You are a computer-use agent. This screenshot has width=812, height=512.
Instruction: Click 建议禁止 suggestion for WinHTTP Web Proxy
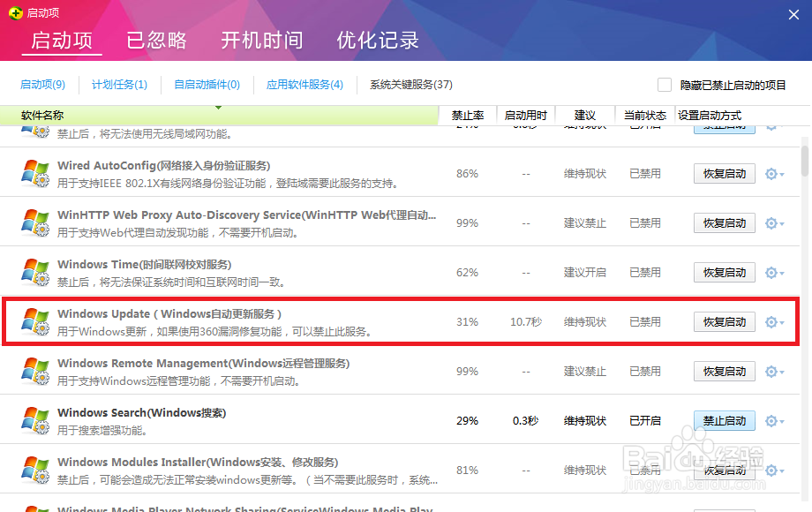click(585, 223)
